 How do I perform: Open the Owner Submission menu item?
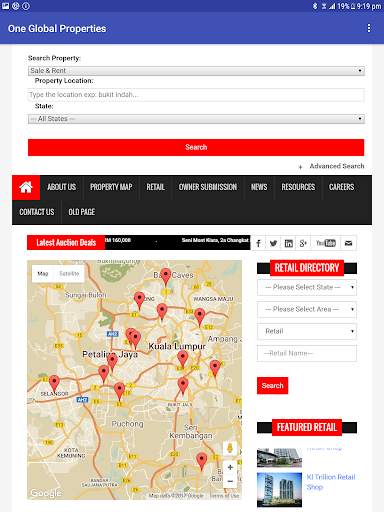point(208,187)
